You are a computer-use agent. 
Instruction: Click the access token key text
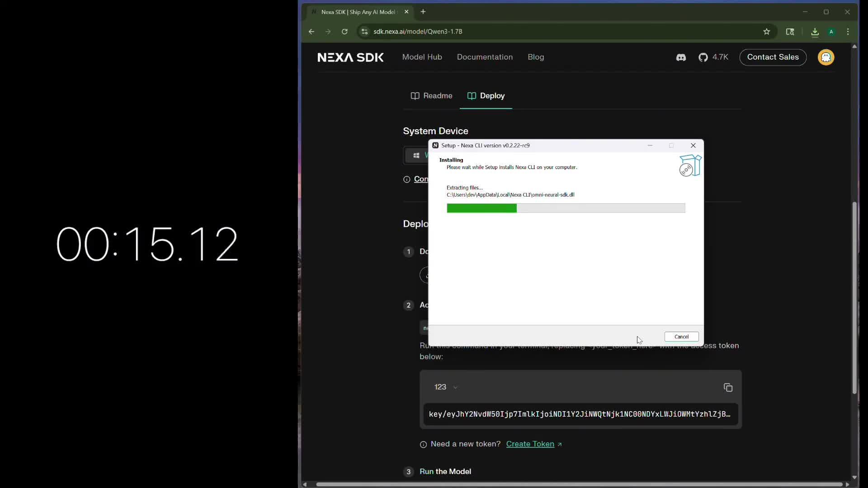click(x=580, y=414)
